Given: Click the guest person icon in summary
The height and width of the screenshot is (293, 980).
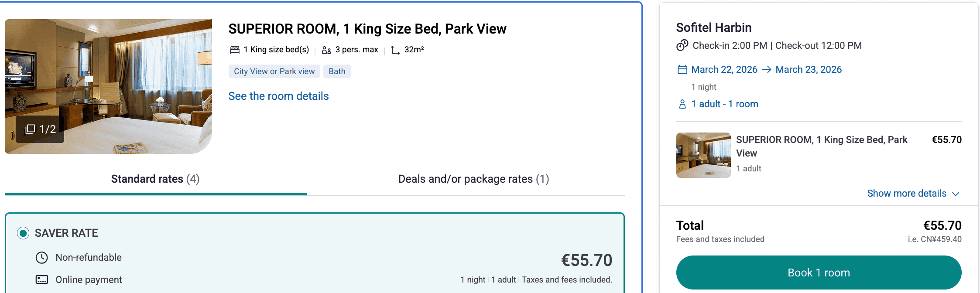Looking at the screenshot, I should (x=682, y=104).
